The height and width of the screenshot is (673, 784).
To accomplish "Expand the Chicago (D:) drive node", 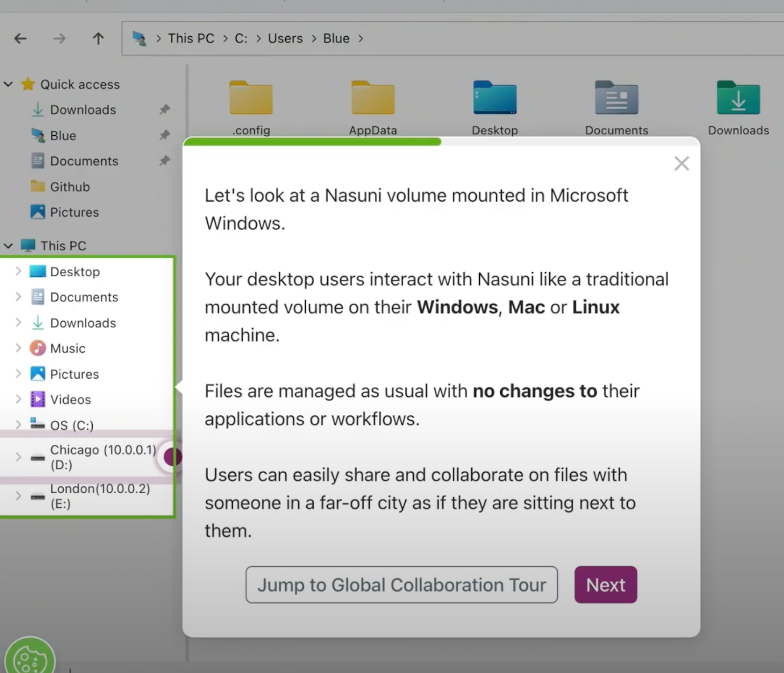I will (18, 457).
